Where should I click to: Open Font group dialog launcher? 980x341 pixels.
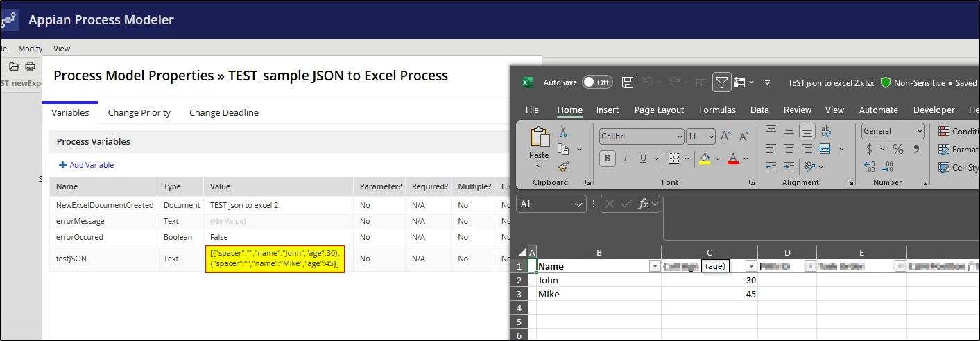pyautogui.click(x=751, y=182)
